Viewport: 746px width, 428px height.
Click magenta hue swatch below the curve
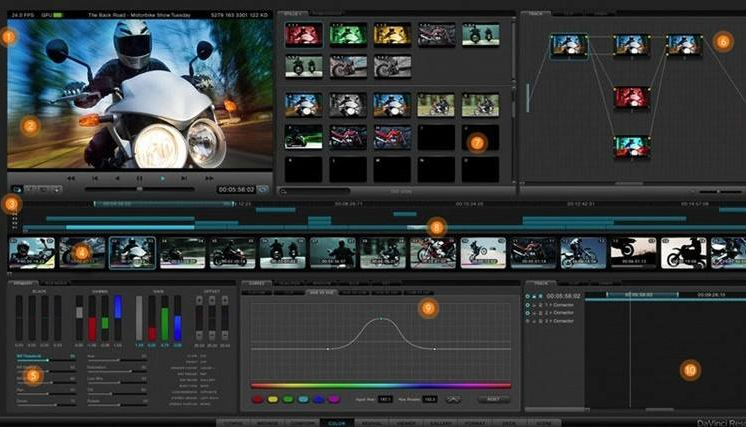click(x=334, y=399)
